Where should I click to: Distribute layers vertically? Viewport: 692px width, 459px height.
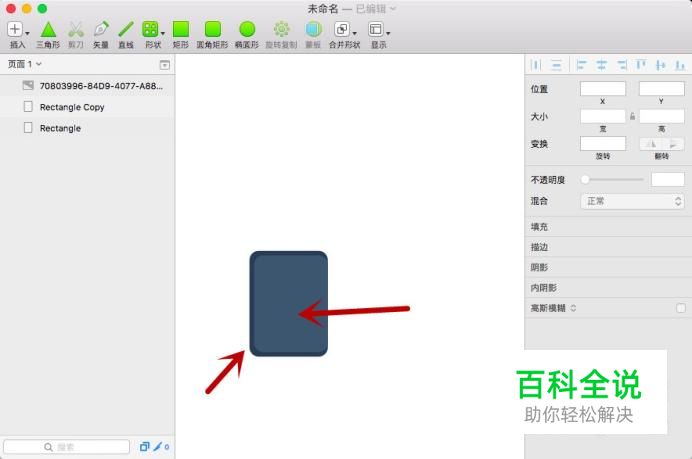pyautogui.click(x=556, y=65)
